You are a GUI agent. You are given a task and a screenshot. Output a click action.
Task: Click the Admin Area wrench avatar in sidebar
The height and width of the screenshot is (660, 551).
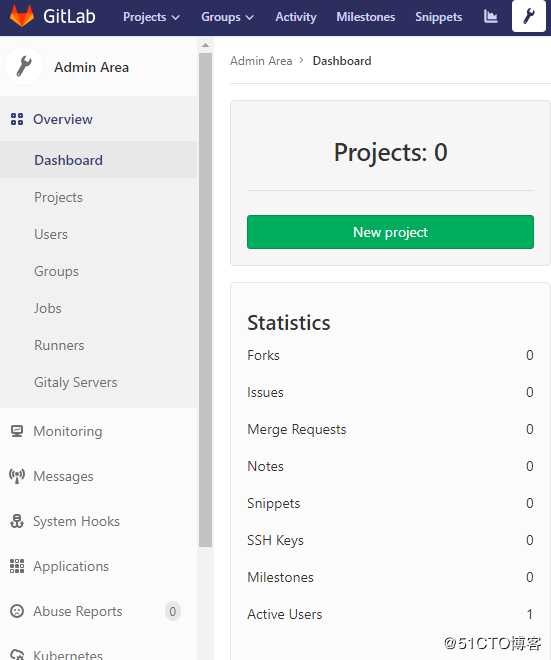click(24, 67)
